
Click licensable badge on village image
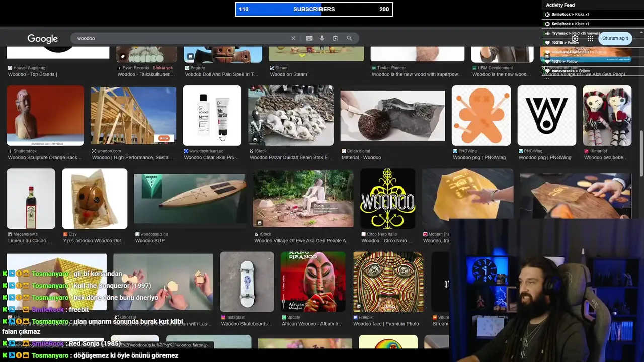pos(260,222)
